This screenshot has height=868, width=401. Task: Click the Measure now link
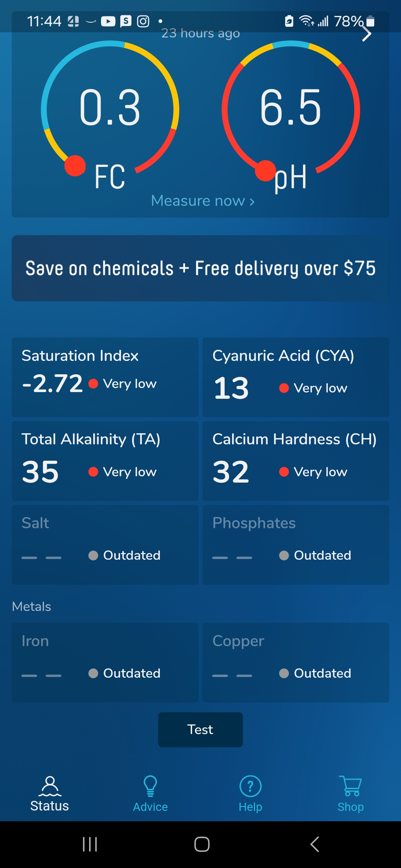tap(203, 201)
